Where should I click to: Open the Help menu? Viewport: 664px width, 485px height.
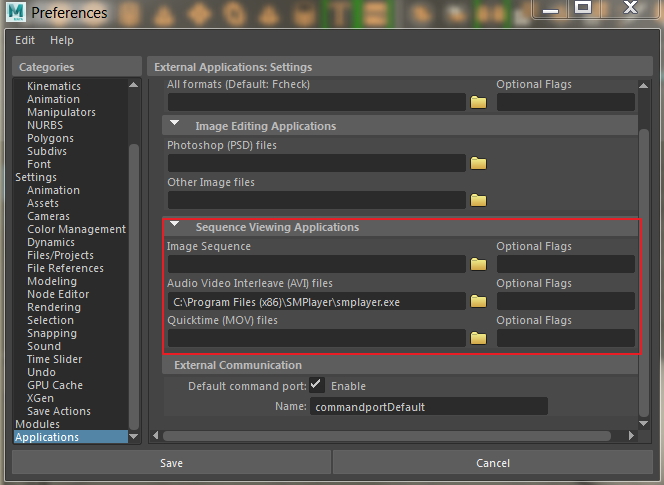point(62,40)
